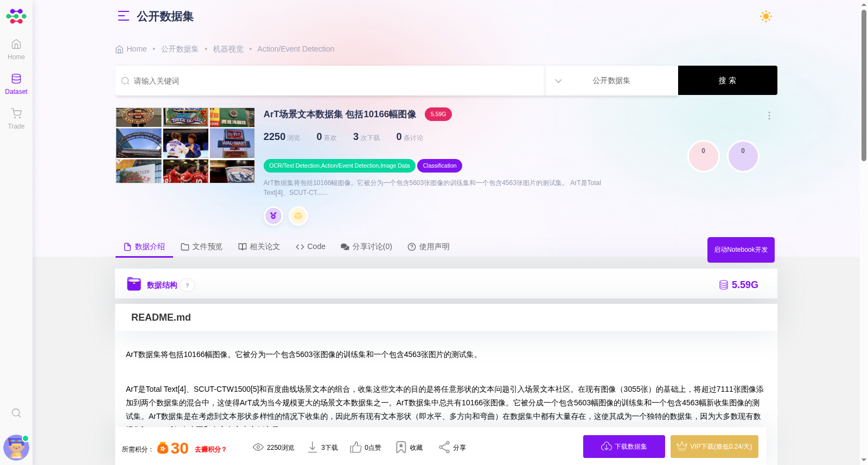The image size is (868, 465).
Task: Click the 去赚积分? link
Action: point(210,449)
